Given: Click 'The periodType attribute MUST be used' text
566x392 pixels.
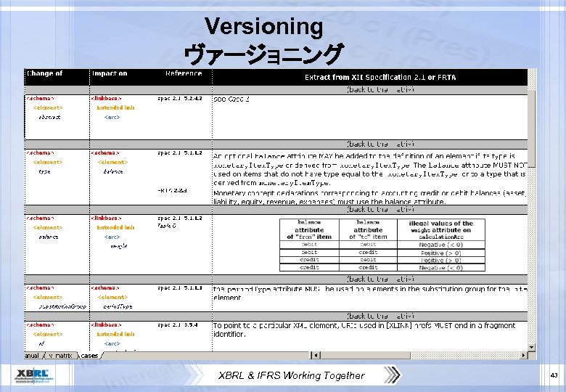Looking at the screenshot, I should [370, 293].
